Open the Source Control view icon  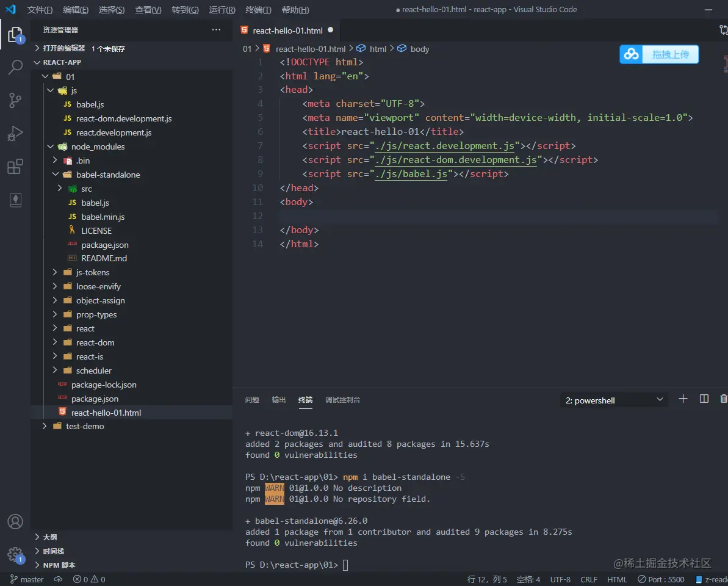pos(15,100)
